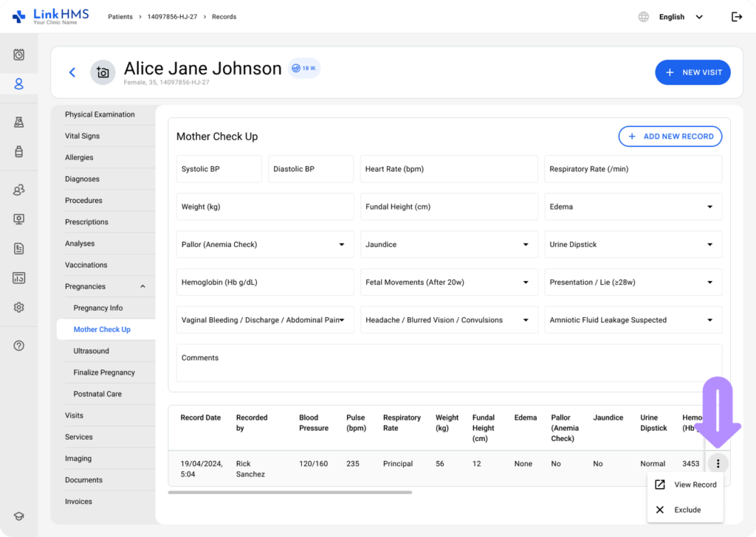The image size is (756, 537).
Task: Click the horizontal table scrollbar
Action: point(289,492)
